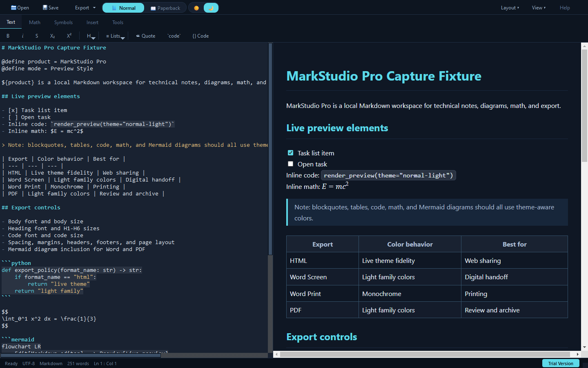Open a file with the Open button
The height and width of the screenshot is (368, 588).
[20, 8]
